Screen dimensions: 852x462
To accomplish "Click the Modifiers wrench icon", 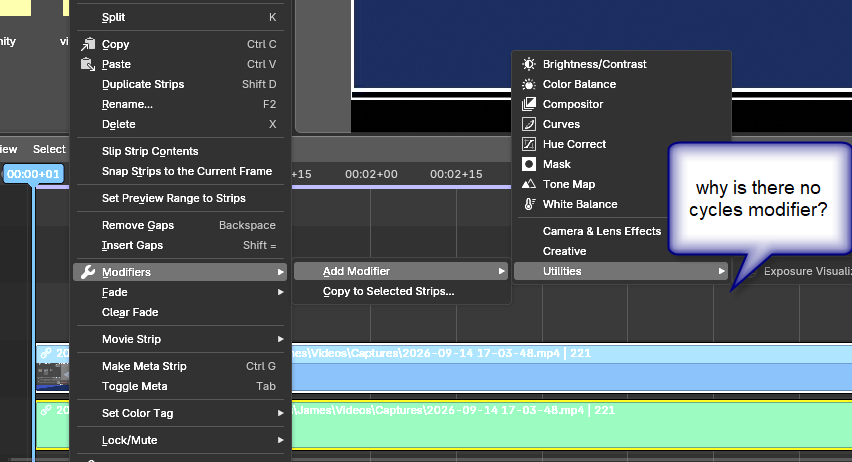I will [x=88, y=272].
